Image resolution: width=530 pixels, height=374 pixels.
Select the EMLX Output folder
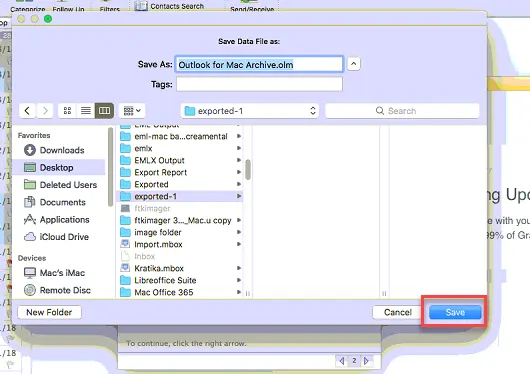tap(180, 160)
